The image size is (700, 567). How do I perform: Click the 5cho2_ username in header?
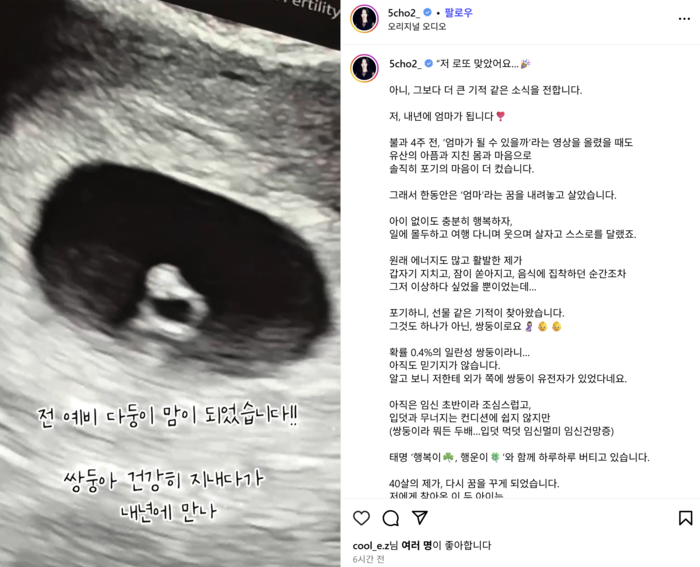pyautogui.click(x=404, y=13)
